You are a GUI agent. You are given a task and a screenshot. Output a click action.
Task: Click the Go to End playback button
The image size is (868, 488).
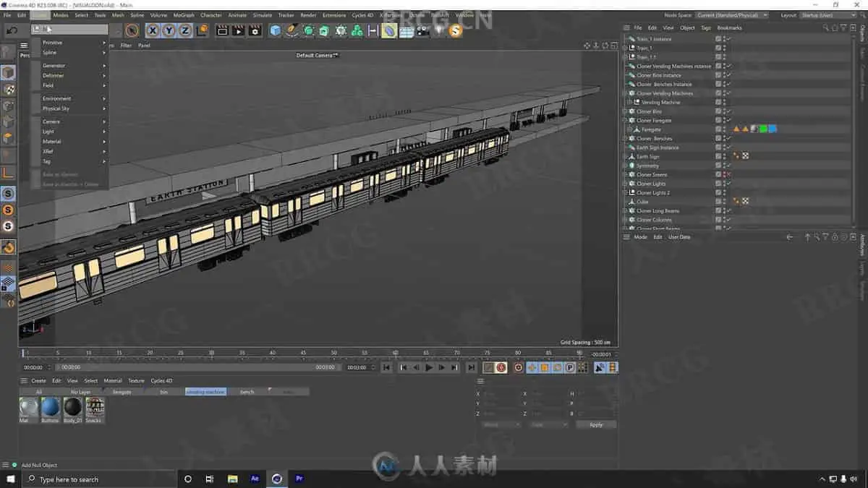471,367
